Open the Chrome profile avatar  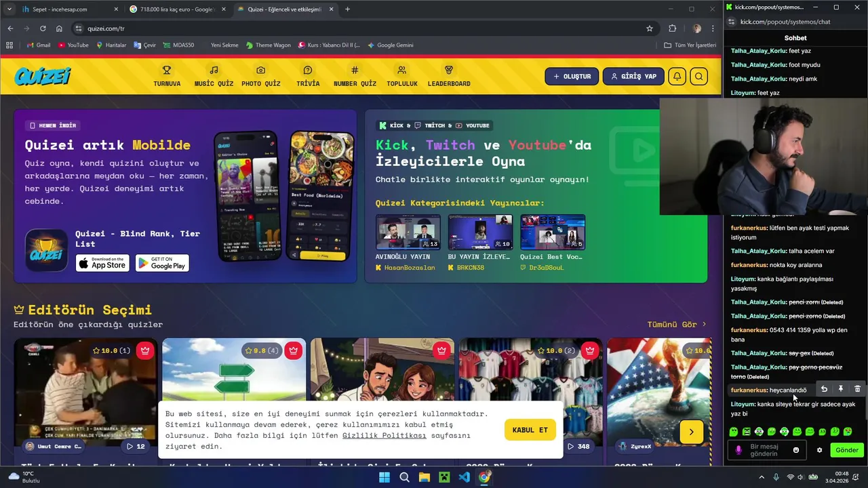[x=697, y=28]
